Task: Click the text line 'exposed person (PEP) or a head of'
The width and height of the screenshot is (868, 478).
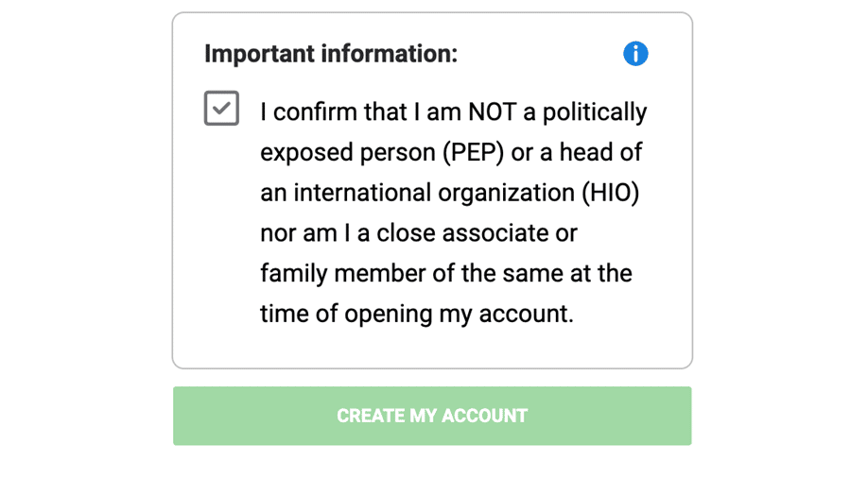Action: [451, 153]
